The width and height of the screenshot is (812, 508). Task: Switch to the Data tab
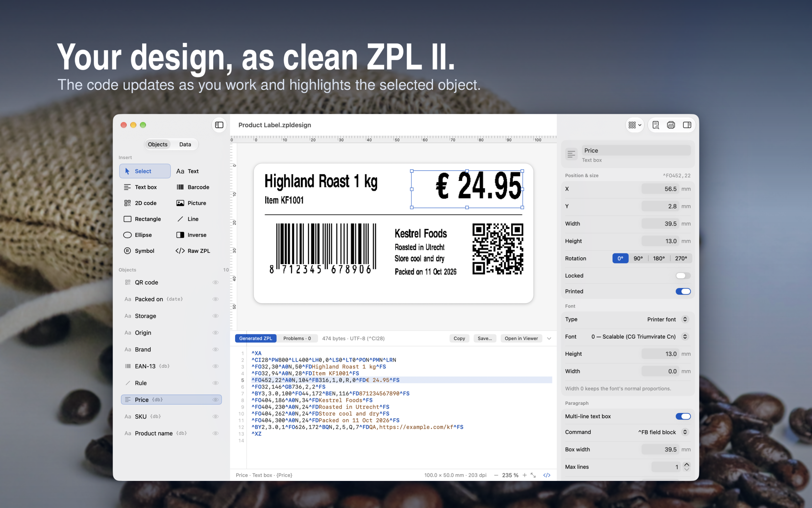(x=185, y=144)
